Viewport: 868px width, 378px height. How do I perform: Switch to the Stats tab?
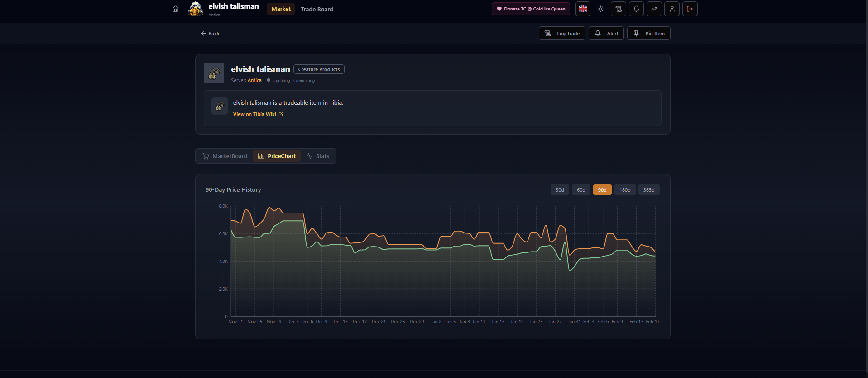point(318,156)
